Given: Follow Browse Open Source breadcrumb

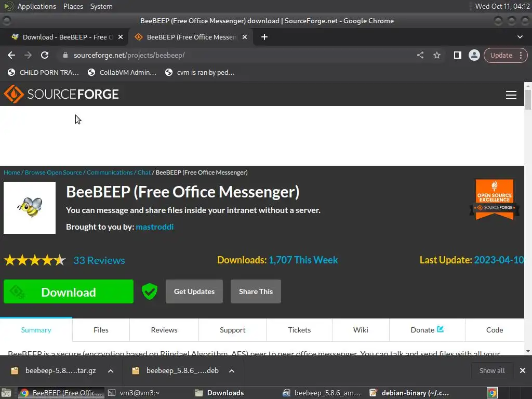Looking at the screenshot, I should point(54,172).
